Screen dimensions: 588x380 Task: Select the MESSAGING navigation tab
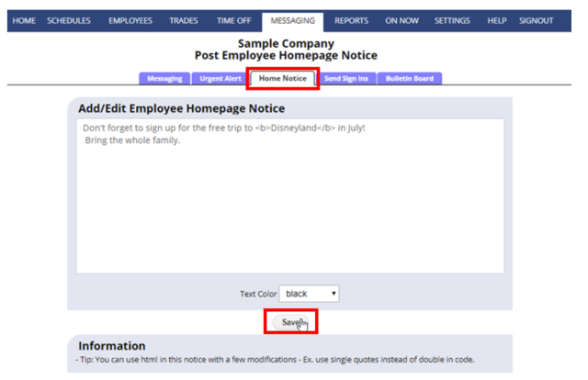click(x=292, y=21)
